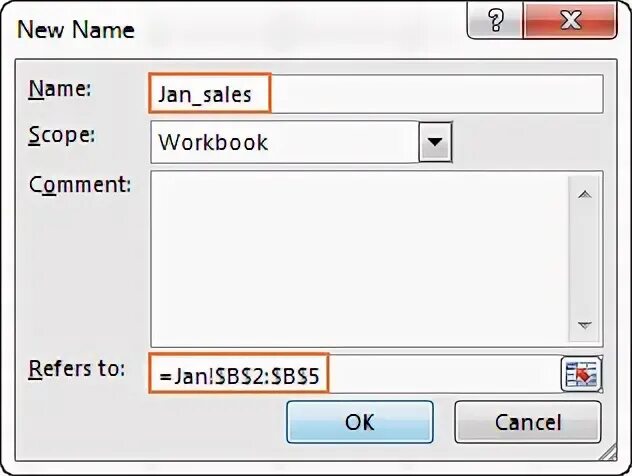Click the Scope: label
The width and height of the screenshot is (632, 476).
[x=62, y=135]
